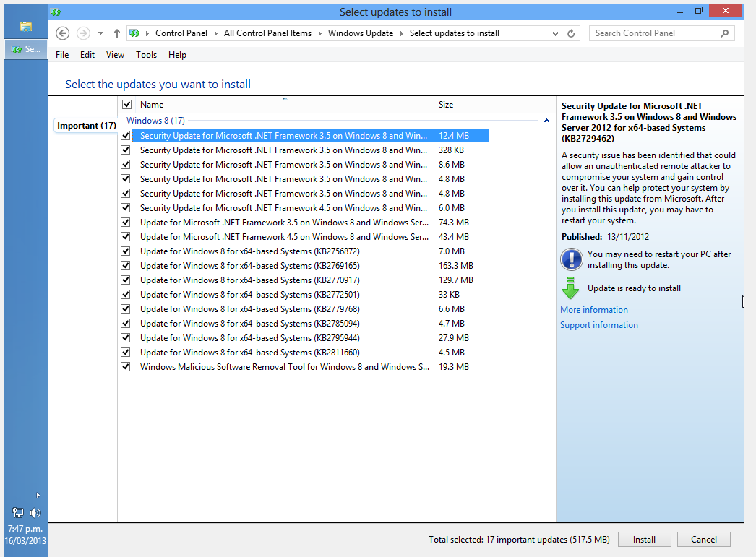This screenshot has width=756, height=557.
Task: Uncheck update KB2811660 checkbox
Action: [125, 353]
